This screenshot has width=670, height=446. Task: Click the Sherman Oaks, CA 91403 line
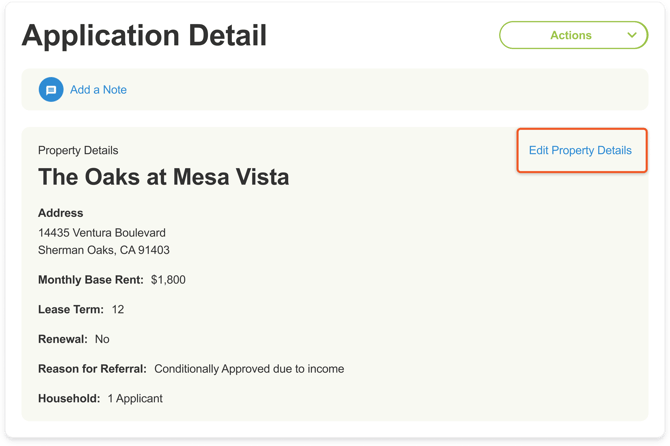tap(104, 250)
